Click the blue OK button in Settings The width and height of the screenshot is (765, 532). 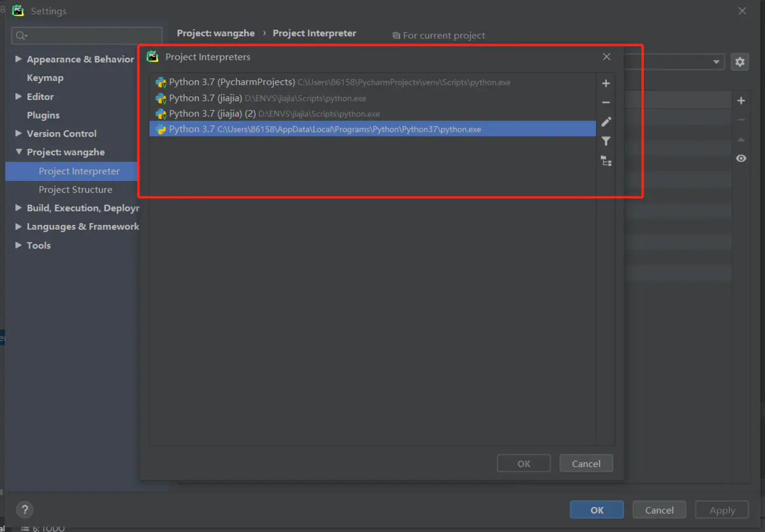[597, 510]
